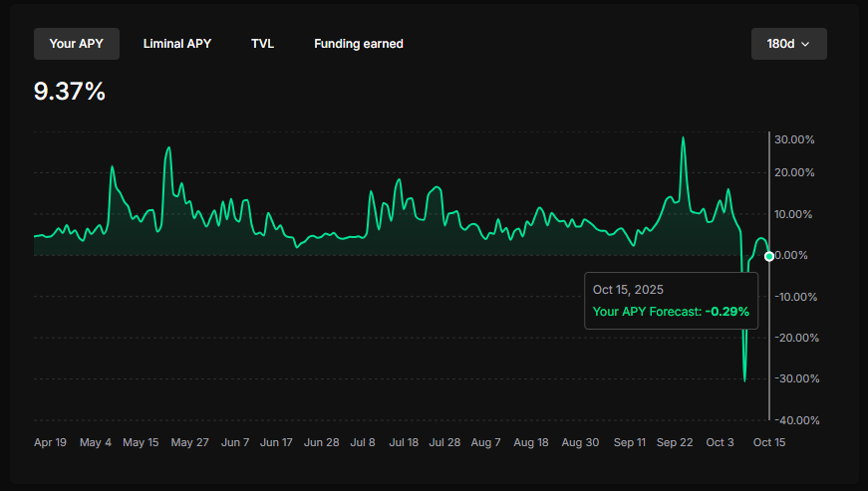Click the 9.37% APY value
The height and width of the screenshot is (491, 868).
(x=69, y=92)
